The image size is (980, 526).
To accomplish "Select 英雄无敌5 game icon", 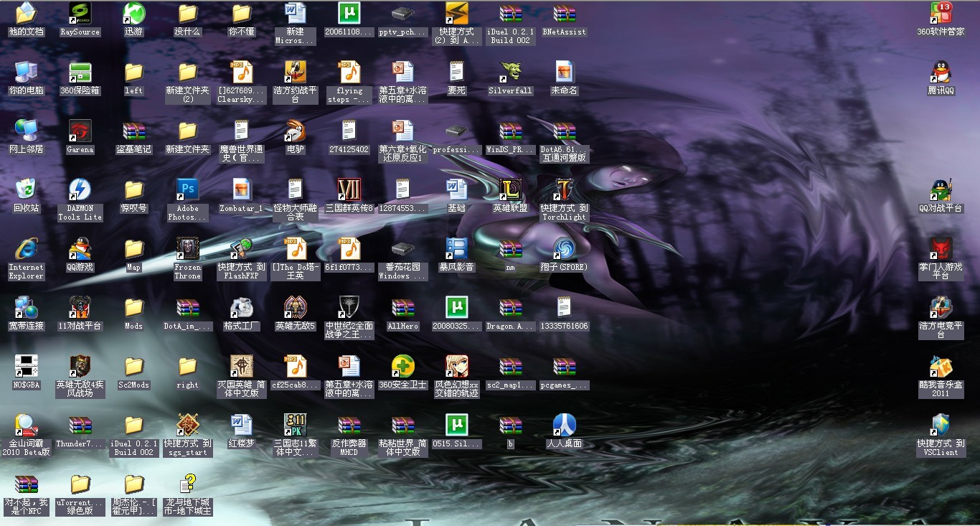I will 295,307.
